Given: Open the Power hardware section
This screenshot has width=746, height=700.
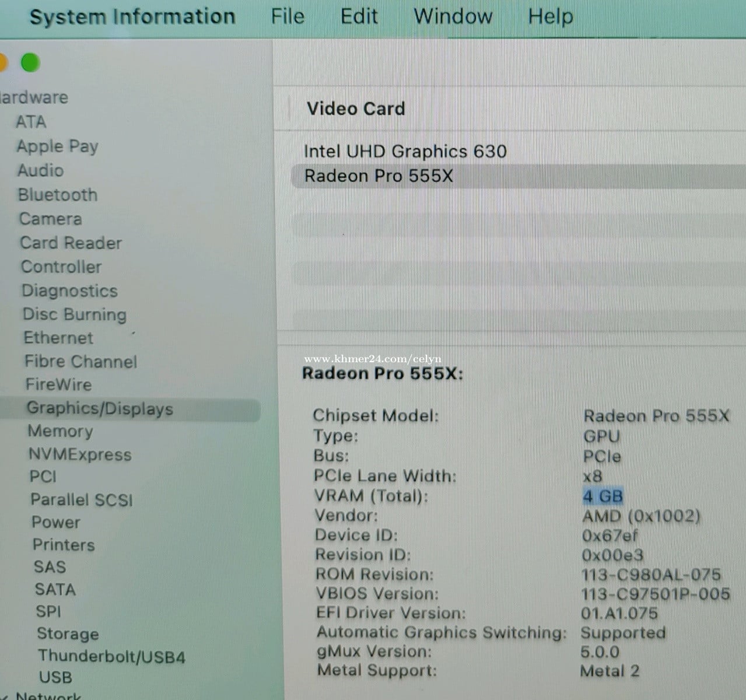Looking at the screenshot, I should pos(56,523).
